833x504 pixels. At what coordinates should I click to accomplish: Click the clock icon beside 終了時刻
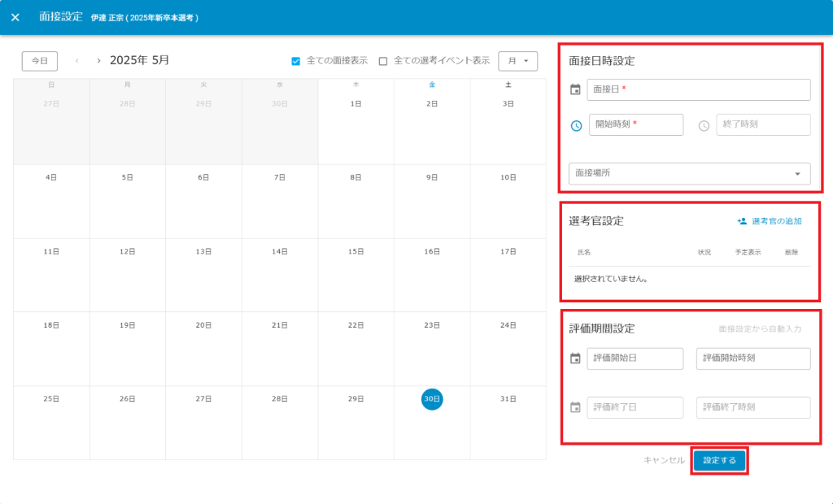(x=704, y=125)
